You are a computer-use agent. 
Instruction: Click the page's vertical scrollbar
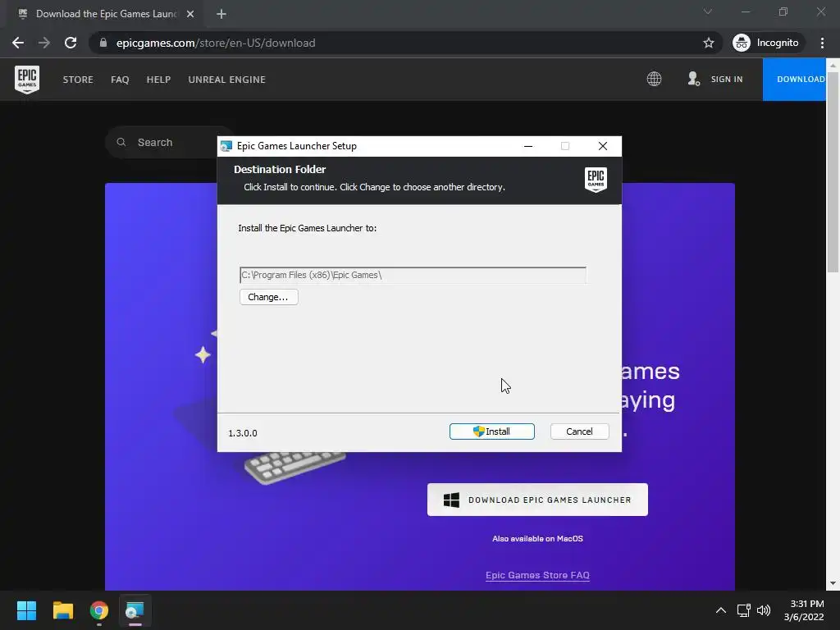833,172
